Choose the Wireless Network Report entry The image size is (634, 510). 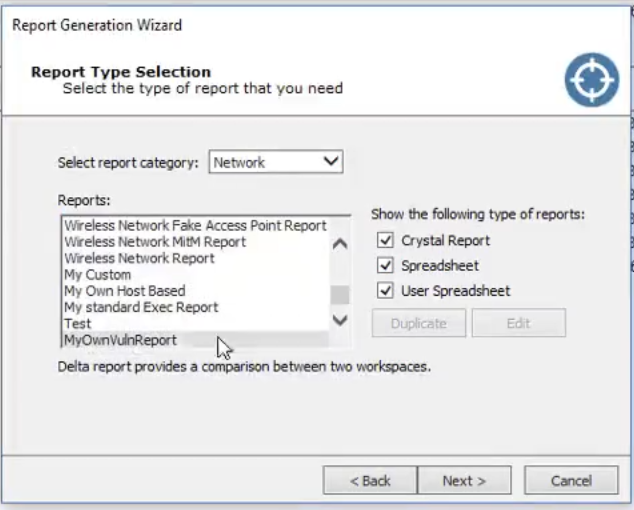point(196,258)
